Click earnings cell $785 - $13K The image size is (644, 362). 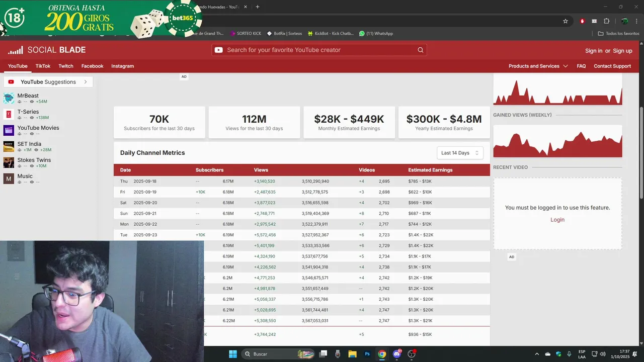pyautogui.click(x=420, y=181)
